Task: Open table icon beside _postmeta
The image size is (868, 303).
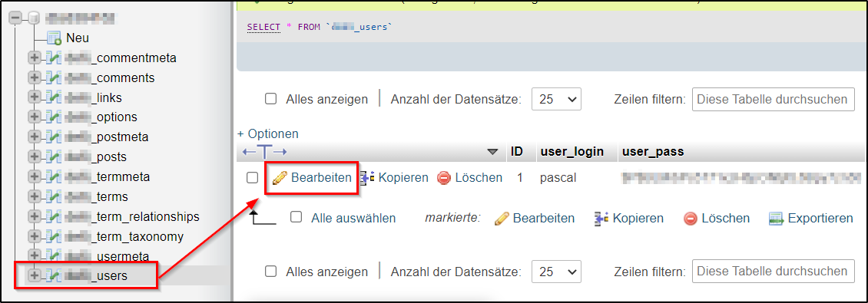Action: (x=54, y=137)
